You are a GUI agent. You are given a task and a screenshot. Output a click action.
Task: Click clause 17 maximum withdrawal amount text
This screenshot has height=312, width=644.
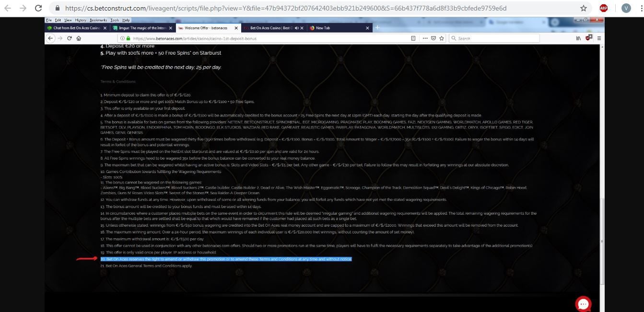(152, 239)
